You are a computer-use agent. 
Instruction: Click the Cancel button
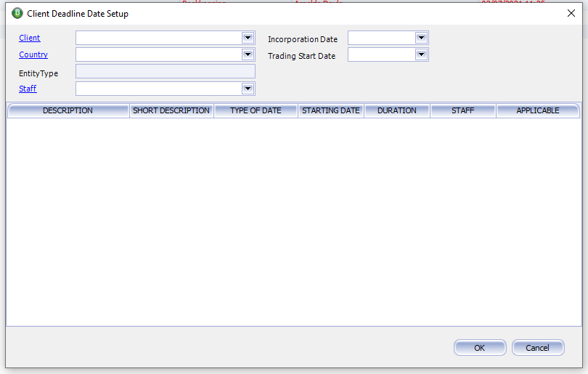538,348
